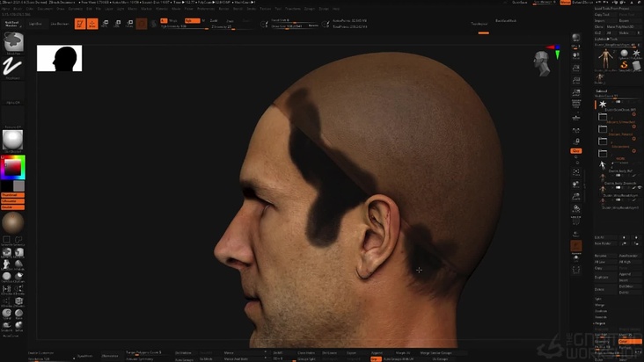Switch to the Move transform icon
The width and height of the screenshot is (644, 362).
click(106, 24)
